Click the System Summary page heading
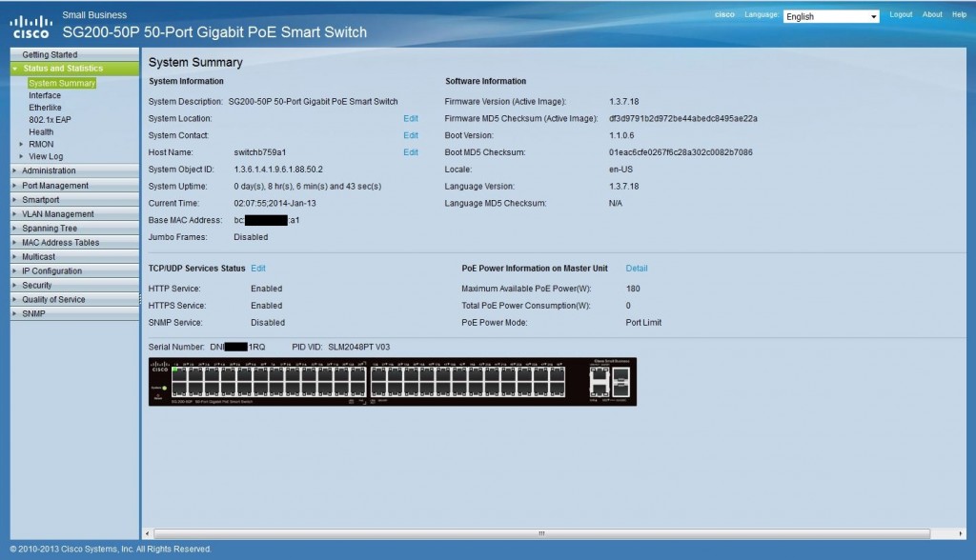 click(195, 62)
